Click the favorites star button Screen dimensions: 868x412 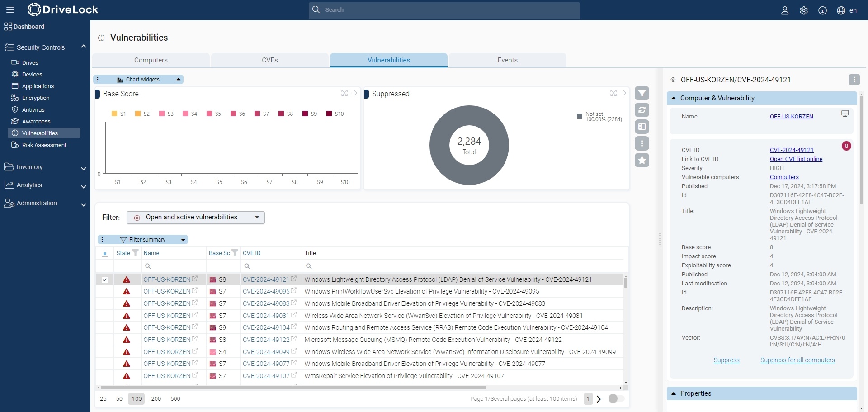(642, 160)
